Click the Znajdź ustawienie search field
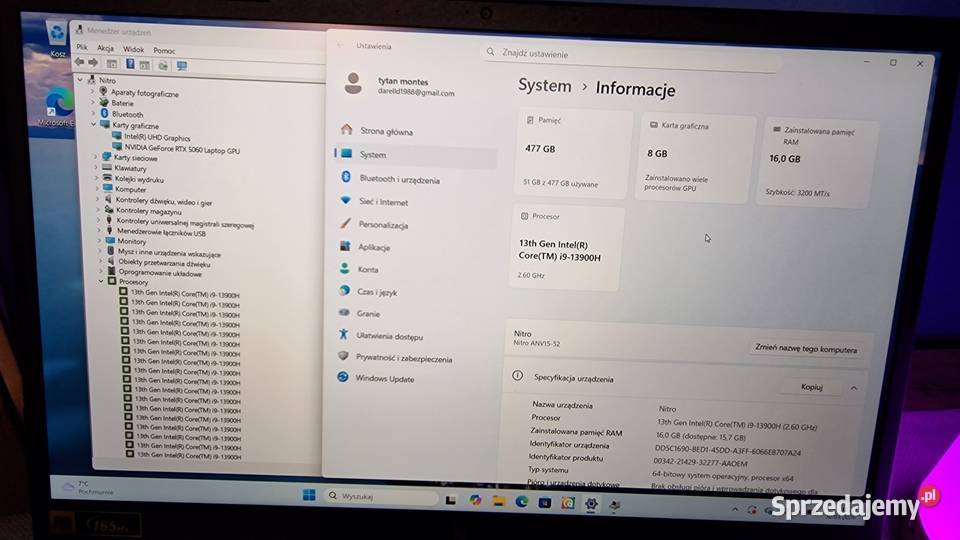 coord(631,54)
